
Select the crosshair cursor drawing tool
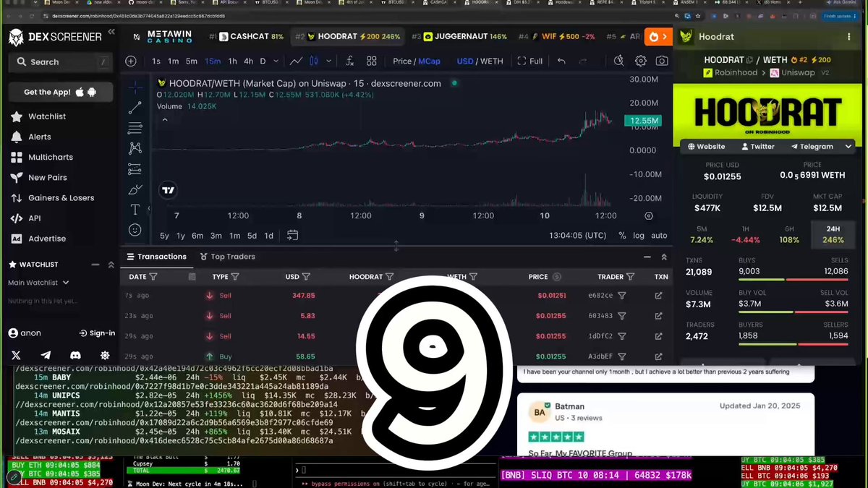tap(135, 87)
